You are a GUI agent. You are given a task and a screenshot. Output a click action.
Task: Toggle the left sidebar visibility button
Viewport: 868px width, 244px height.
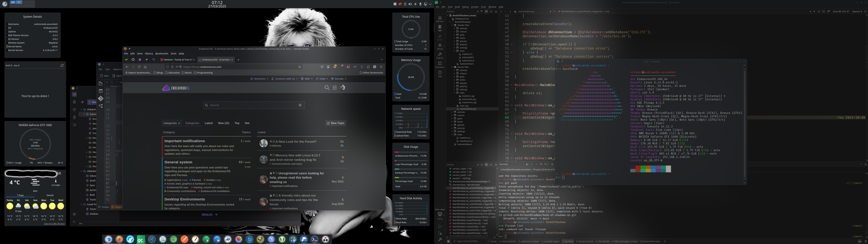coord(448,241)
